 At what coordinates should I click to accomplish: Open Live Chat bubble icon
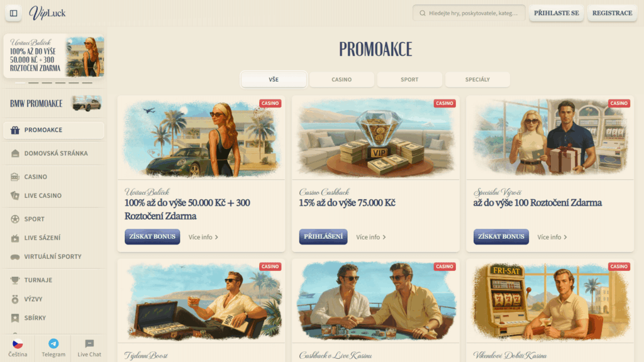(x=89, y=344)
